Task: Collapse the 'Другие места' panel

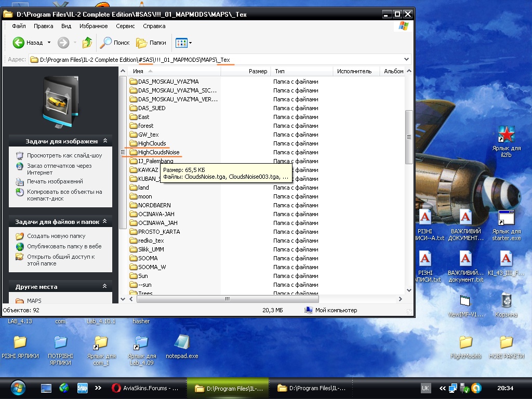Action: tap(105, 287)
